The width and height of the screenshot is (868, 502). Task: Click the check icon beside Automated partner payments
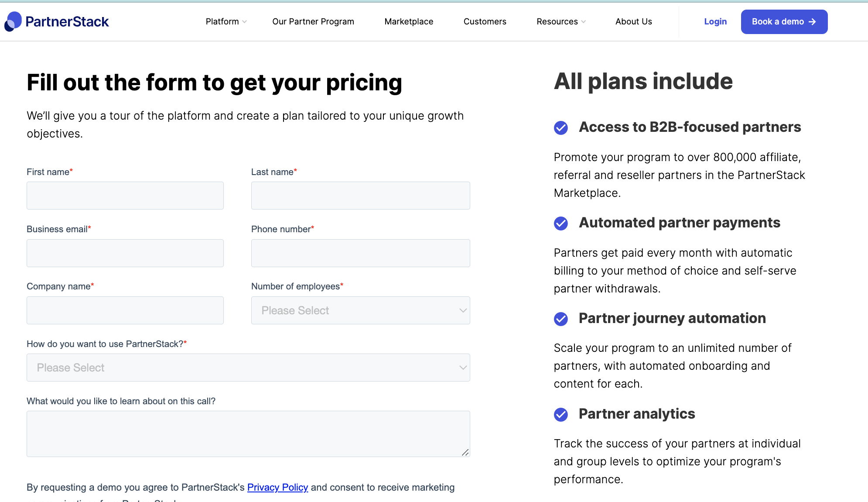[x=561, y=223]
